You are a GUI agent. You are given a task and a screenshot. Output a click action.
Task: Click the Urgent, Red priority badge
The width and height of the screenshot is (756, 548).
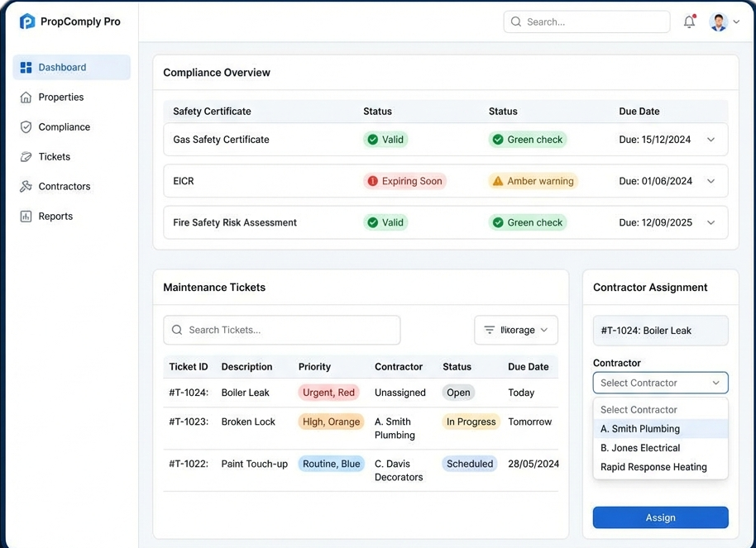(328, 393)
